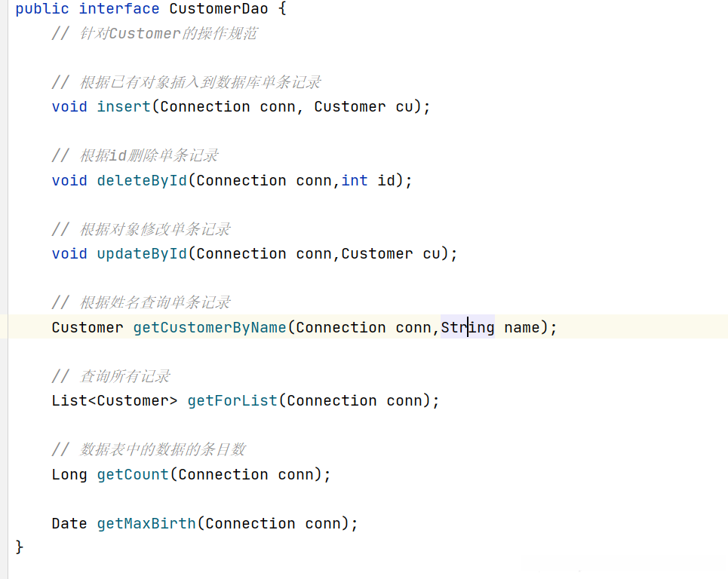The width and height of the screenshot is (728, 579).
Task: Click the 'Customer' return type of getCustomerByName
Action: pyautogui.click(x=88, y=327)
